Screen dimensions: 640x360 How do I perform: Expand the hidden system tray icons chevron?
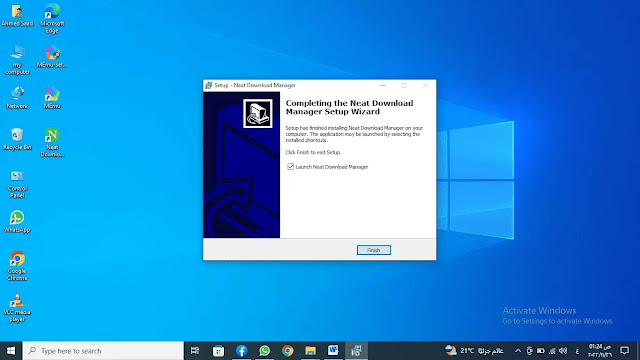(x=518, y=351)
